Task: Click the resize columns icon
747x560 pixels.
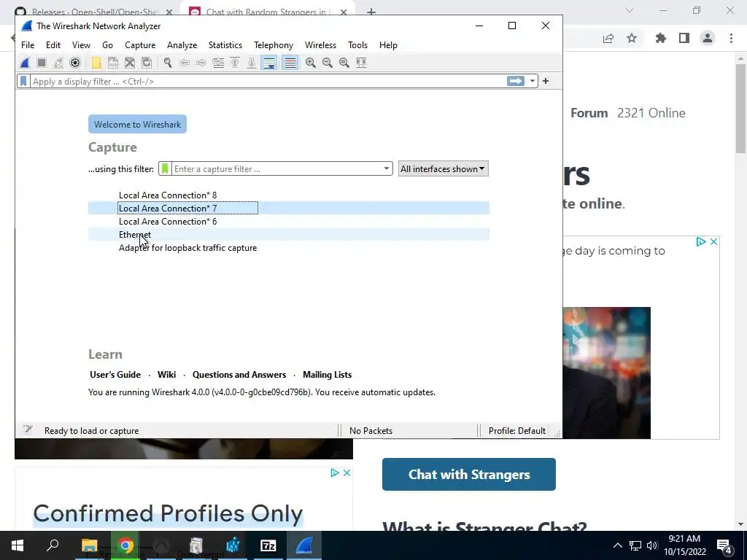Action: coord(361,63)
